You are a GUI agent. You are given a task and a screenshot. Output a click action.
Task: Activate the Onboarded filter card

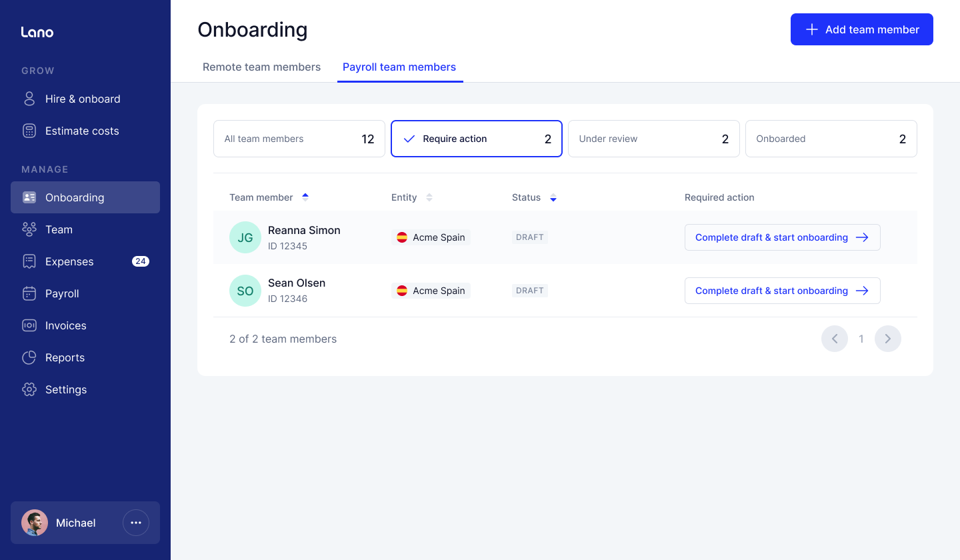pyautogui.click(x=831, y=139)
